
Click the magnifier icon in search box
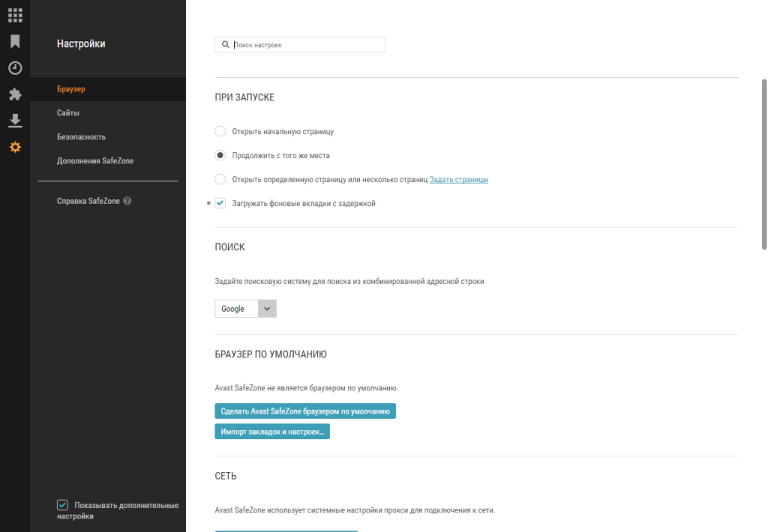[x=225, y=44]
